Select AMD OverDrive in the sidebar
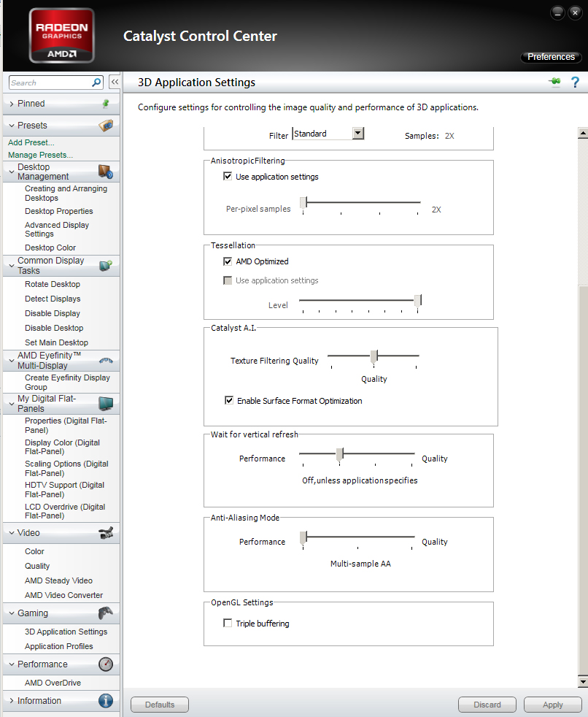The image size is (588, 717). point(53,683)
